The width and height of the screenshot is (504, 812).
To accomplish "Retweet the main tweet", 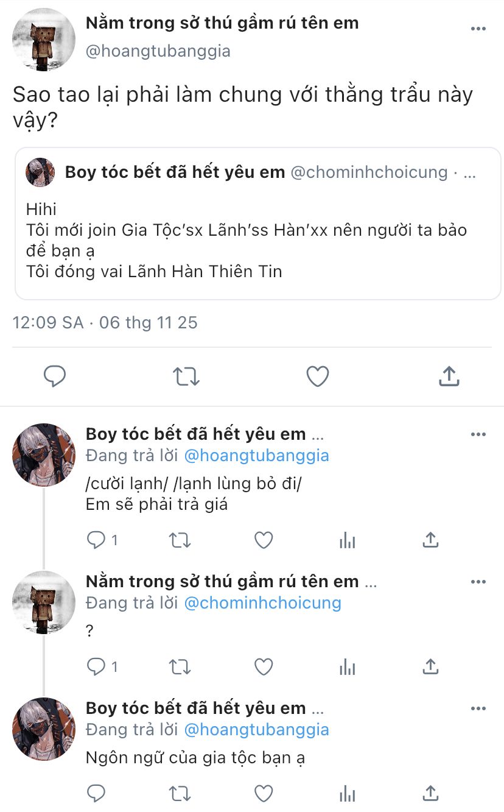I will 186,376.
